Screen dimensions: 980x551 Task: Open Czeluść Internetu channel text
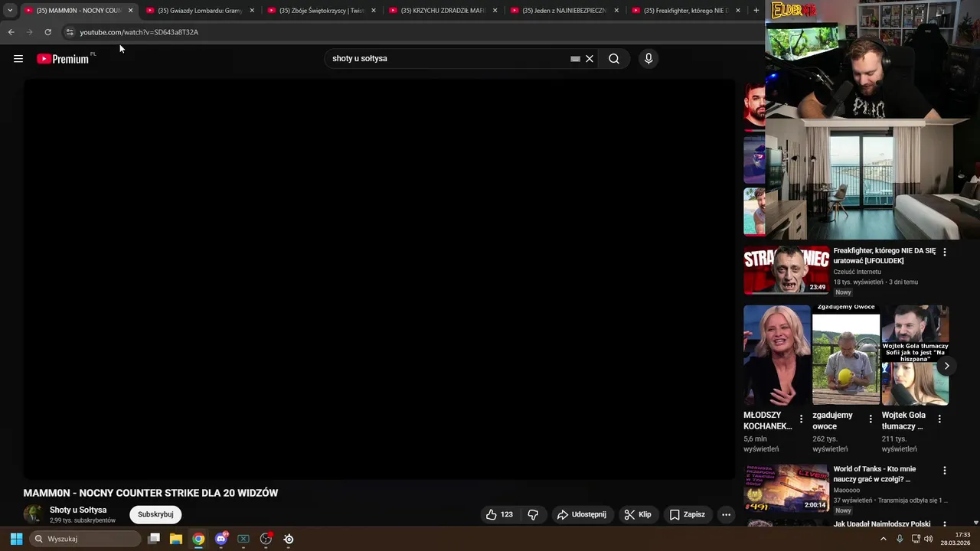857,272
